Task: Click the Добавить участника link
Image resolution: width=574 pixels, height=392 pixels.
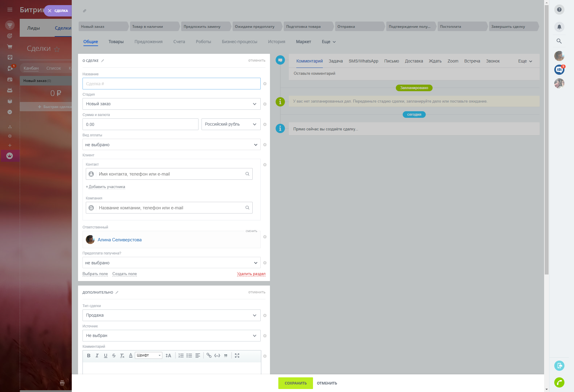Action: pos(107,187)
